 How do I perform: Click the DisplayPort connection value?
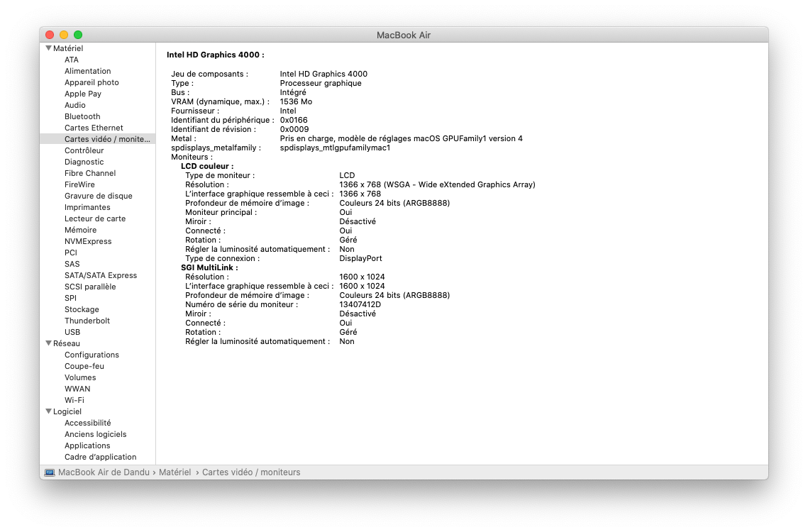[x=360, y=258]
